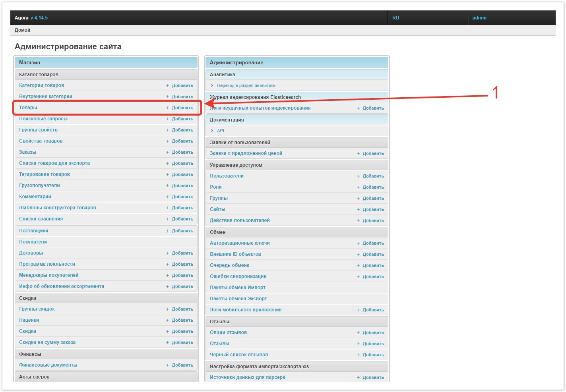Click the Agora logo title
This screenshot has width=566, height=392.
21,18
